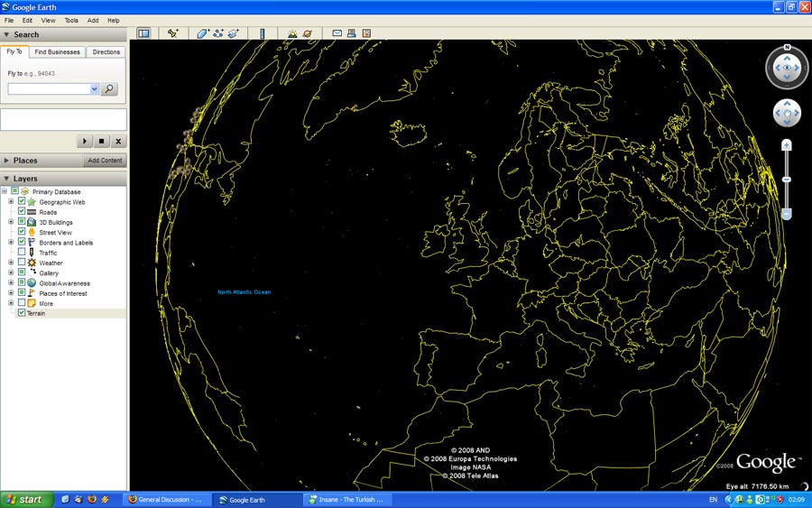Open view in Google Maps icon
Viewport: 812px width, 508px height.
[x=366, y=33]
